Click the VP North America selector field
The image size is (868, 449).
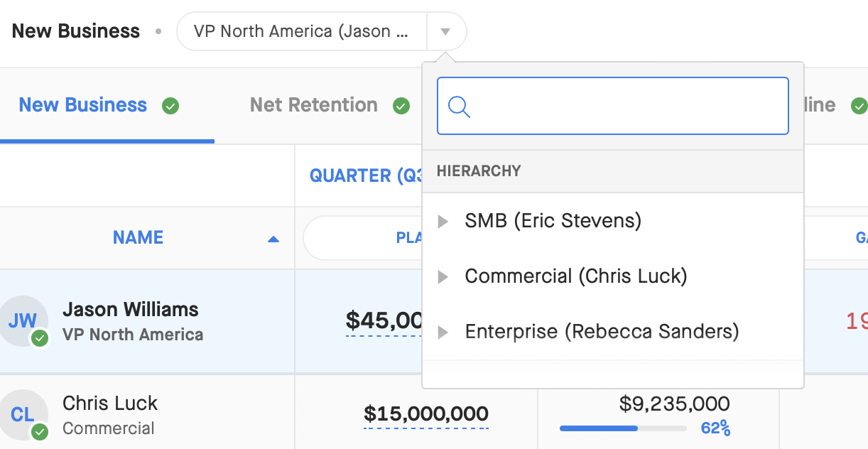click(x=302, y=31)
